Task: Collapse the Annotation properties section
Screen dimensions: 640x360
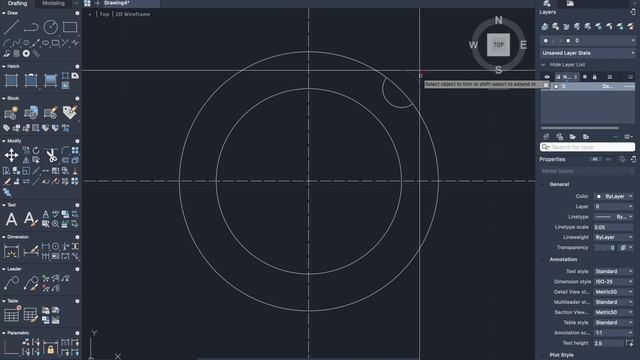Action: pyautogui.click(x=543, y=260)
